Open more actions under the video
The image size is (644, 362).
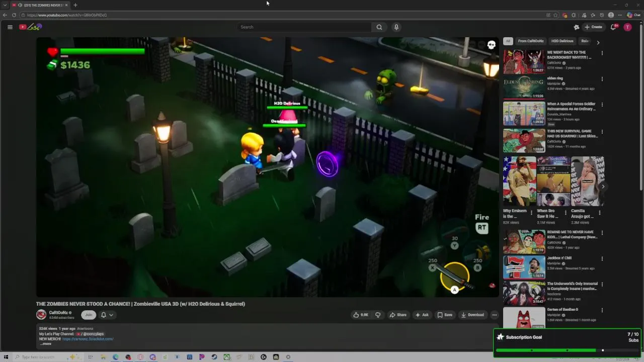point(495,315)
